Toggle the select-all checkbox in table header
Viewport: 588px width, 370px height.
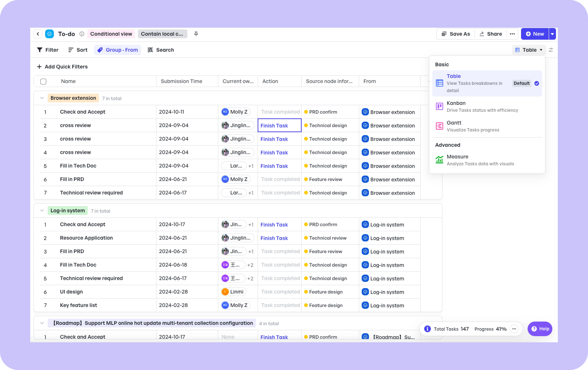43,81
